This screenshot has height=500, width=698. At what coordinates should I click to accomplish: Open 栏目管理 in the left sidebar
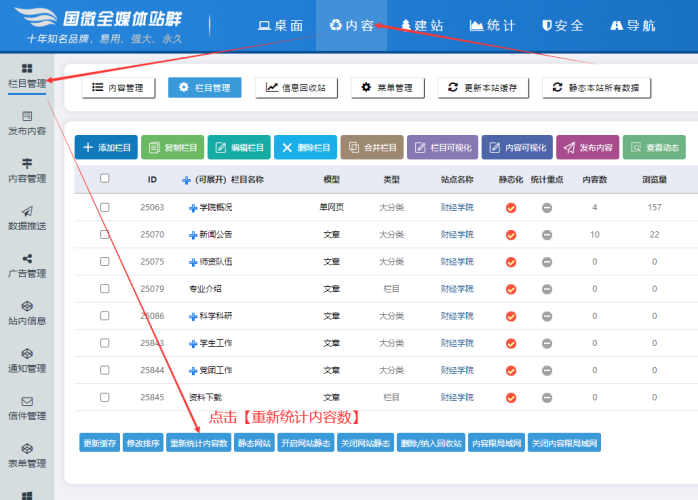tap(26, 75)
